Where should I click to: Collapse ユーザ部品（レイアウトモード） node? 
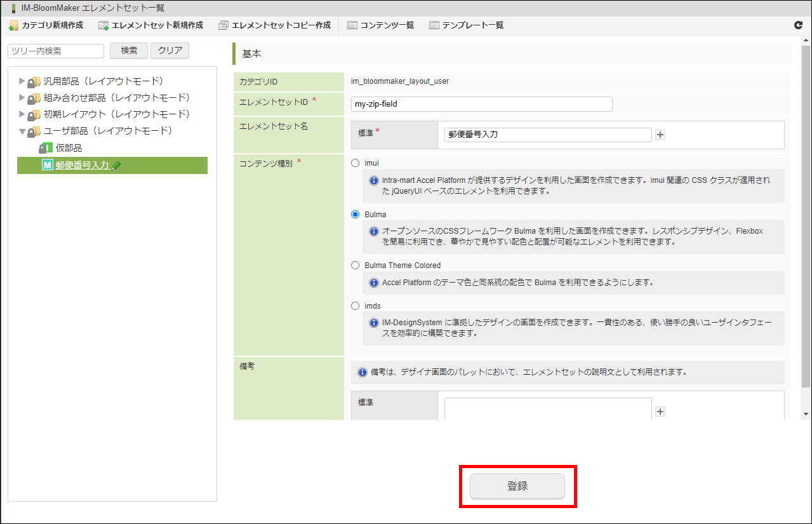point(22,131)
